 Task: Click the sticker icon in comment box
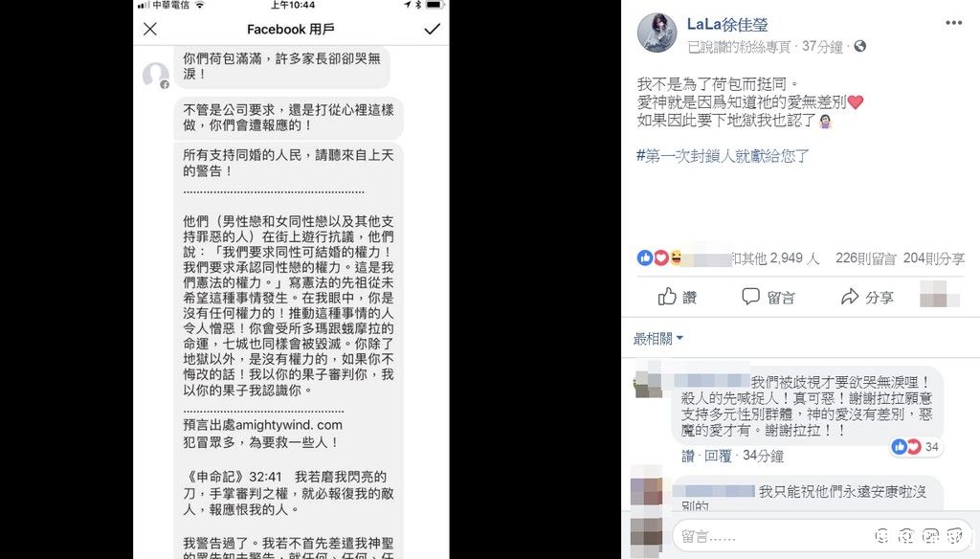tap(954, 535)
